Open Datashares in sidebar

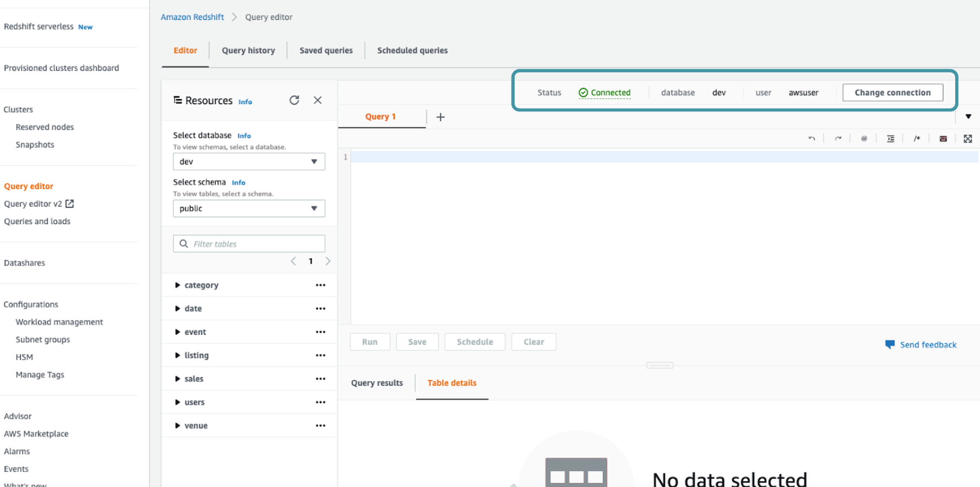[x=25, y=263]
